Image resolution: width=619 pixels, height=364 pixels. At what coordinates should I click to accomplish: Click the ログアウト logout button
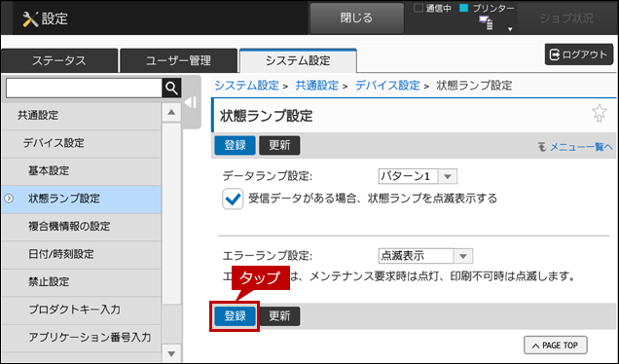point(579,55)
